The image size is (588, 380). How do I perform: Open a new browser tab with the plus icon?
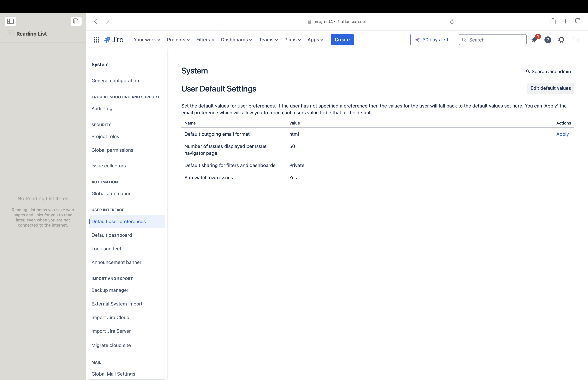point(565,21)
